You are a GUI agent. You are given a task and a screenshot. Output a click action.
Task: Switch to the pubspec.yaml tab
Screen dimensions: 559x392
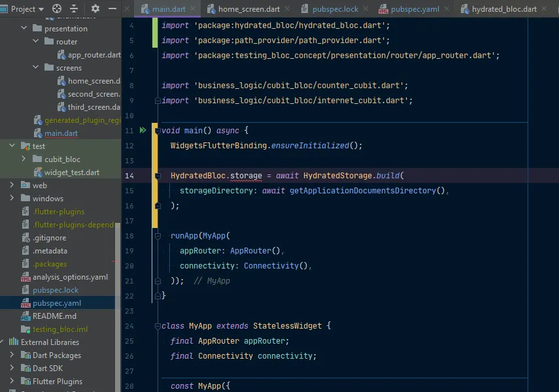[x=415, y=9]
